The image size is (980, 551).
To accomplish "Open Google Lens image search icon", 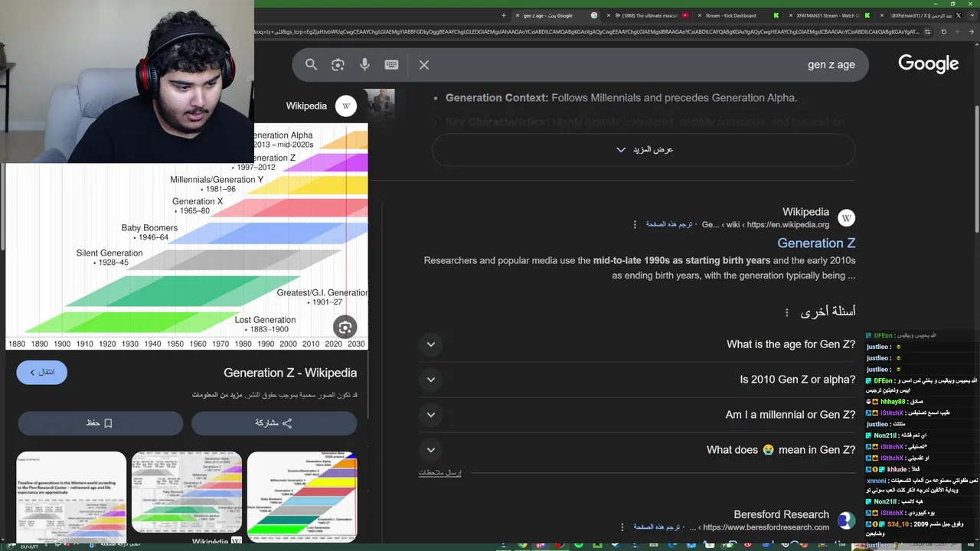I will (x=338, y=65).
